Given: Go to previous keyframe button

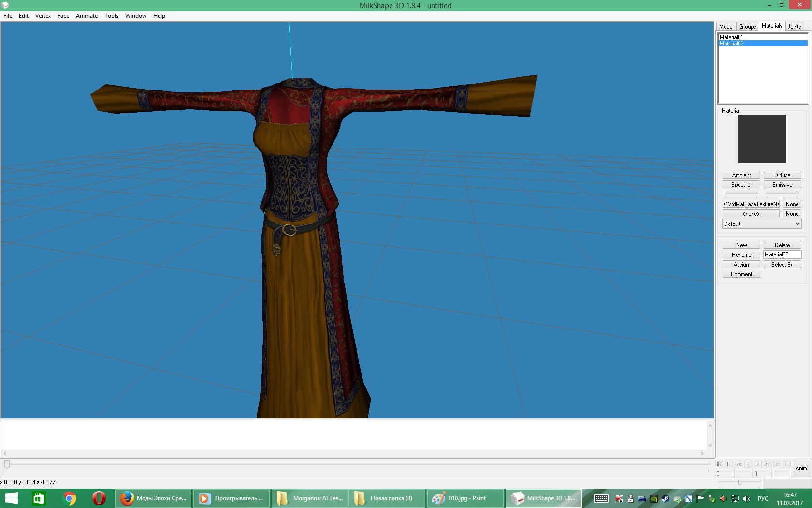Looking at the screenshot, I should click(729, 464).
